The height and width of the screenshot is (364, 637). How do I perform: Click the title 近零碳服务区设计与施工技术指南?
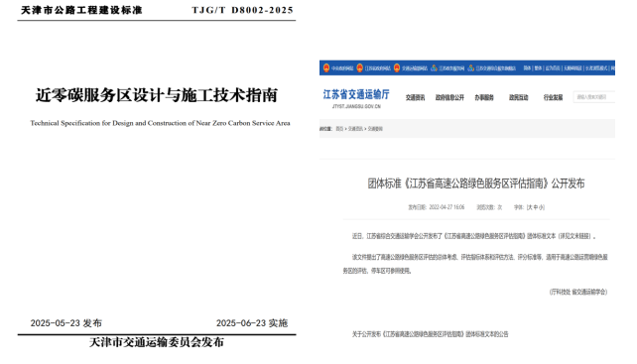point(157,95)
